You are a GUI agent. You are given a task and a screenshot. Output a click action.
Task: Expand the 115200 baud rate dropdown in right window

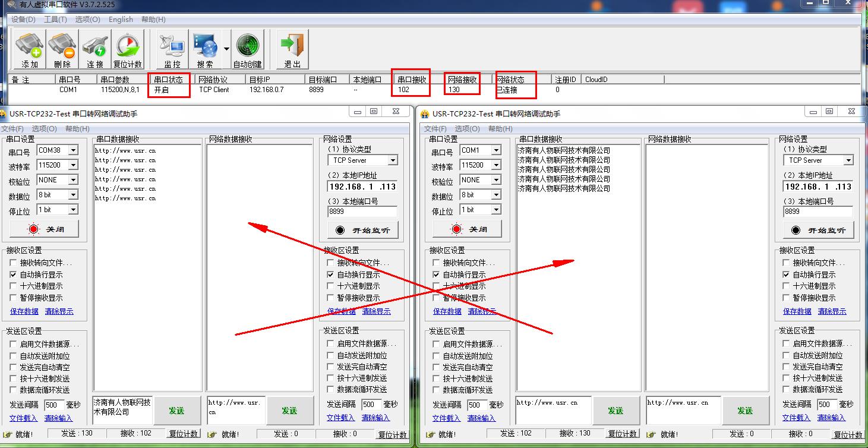(x=496, y=166)
